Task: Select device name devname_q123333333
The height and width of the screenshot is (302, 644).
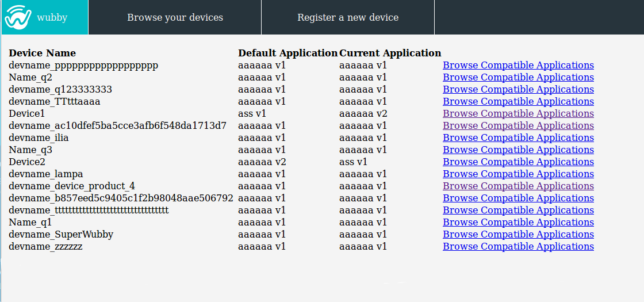Action: coord(60,90)
